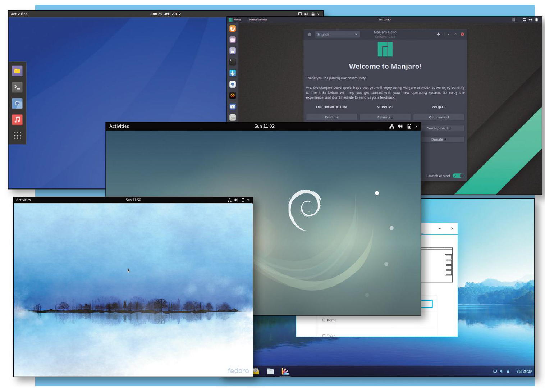The height and width of the screenshot is (392, 545).
Task: Click the blue download arrow dock icon
Action: (x=233, y=73)
